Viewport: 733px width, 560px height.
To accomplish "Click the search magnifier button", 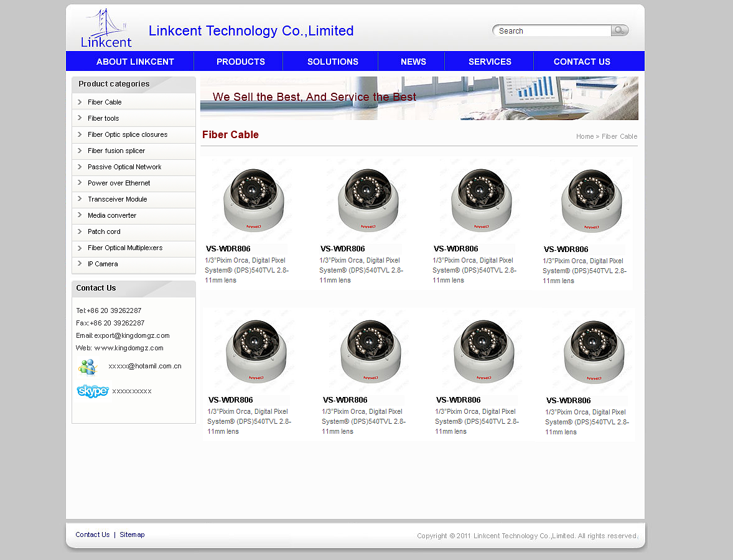I will pyautogui.click(x=619, y=30).
